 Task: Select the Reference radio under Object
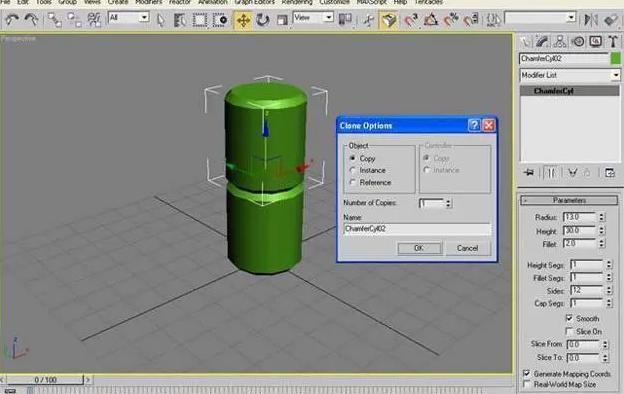point(353,182)
